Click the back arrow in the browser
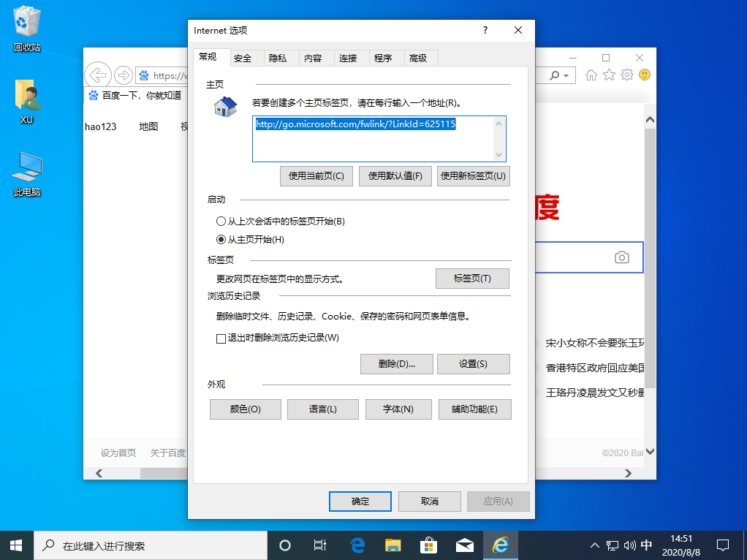Screen dimensions: 747x560 [x=97, y=75]
